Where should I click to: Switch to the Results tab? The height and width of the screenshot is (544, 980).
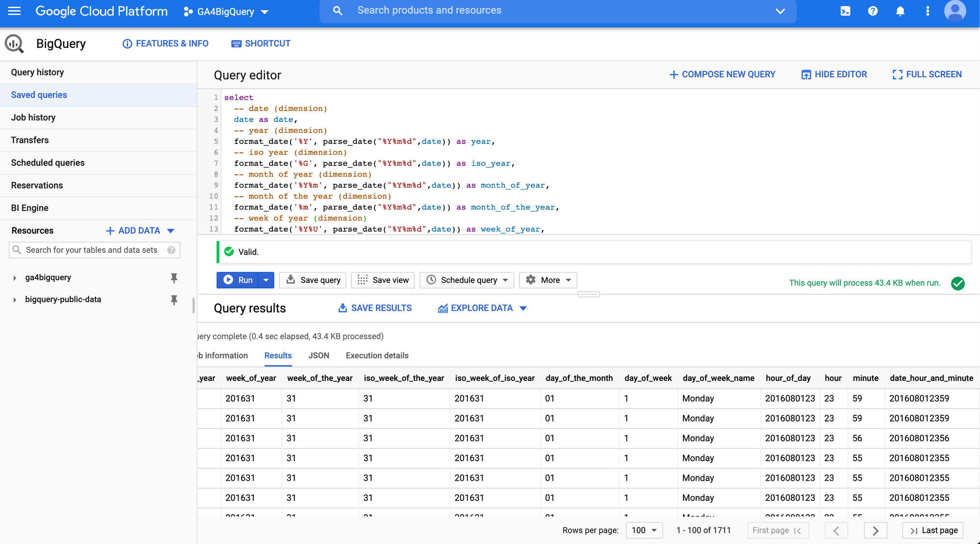tap(278, 355)
